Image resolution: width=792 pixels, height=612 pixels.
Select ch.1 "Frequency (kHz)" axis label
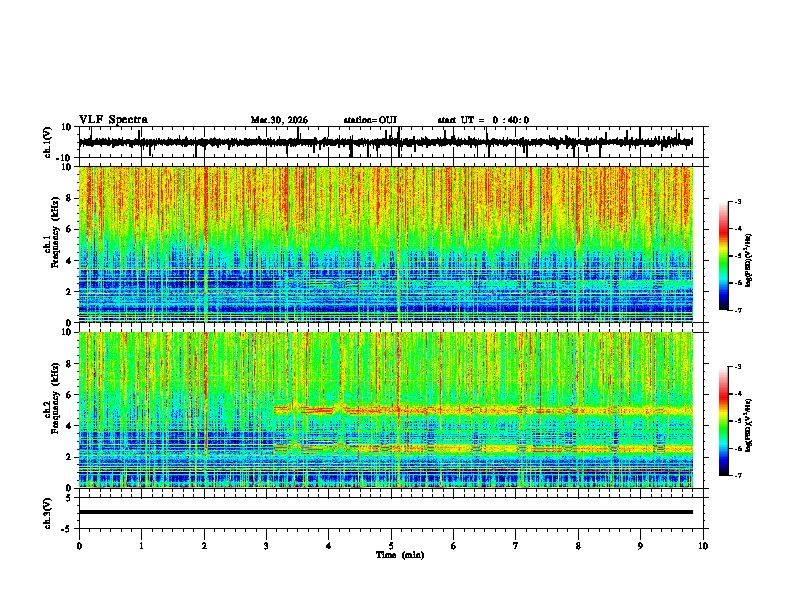click(54, 233)
